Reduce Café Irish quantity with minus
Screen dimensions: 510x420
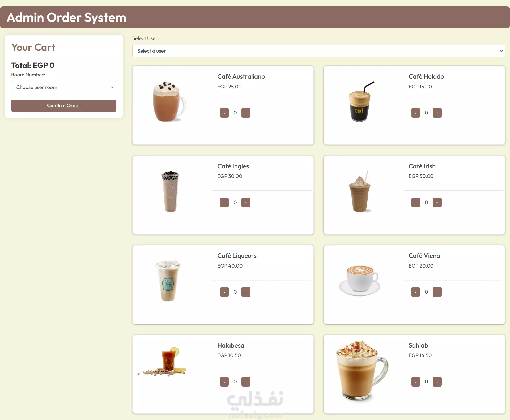pyautogui.click(x=416, y=203)
